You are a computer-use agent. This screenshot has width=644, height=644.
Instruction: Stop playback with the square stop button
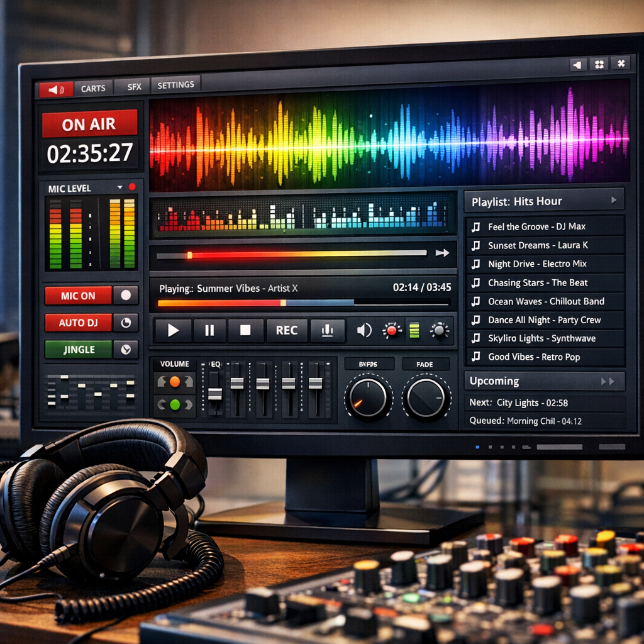[245, 330]
